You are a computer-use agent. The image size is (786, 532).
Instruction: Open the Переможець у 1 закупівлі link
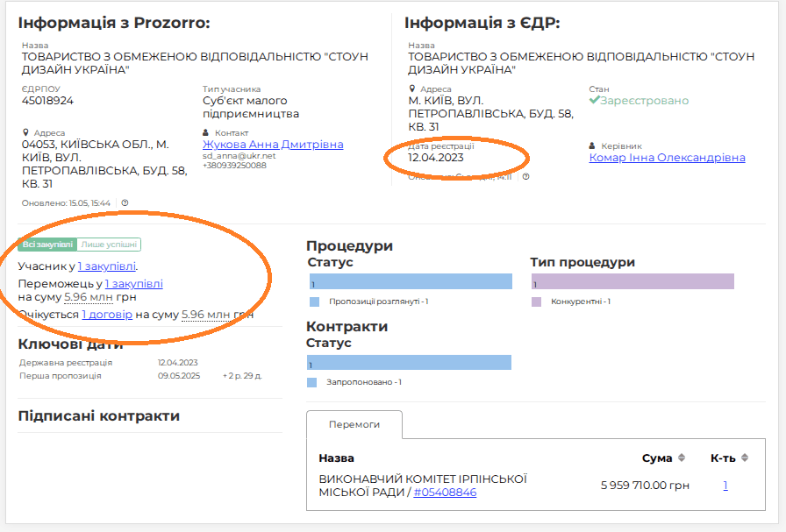[x=133, y=284]
